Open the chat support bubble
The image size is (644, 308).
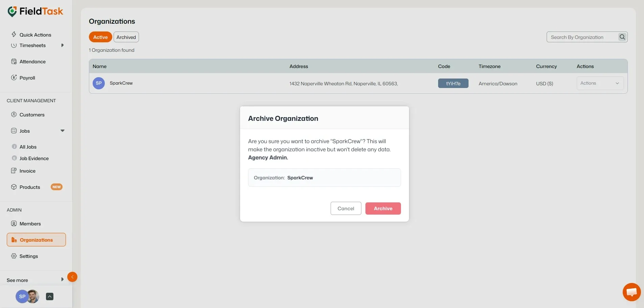631,292
